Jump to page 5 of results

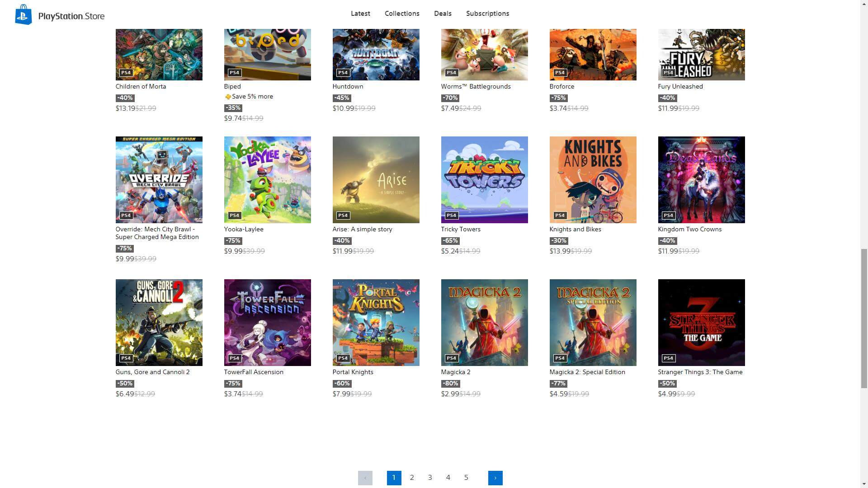coord(466,478)
